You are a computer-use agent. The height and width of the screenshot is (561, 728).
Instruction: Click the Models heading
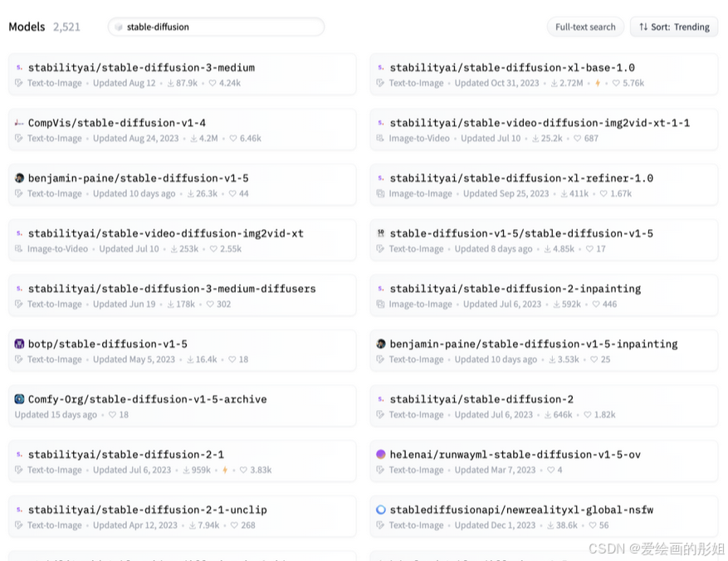point(27,27)
